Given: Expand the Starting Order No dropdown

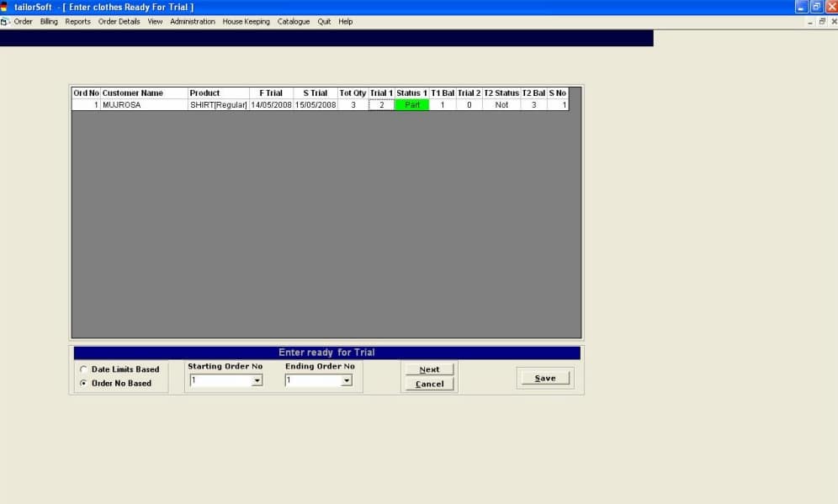Looking at the screenshot, I should coord(257,380).
